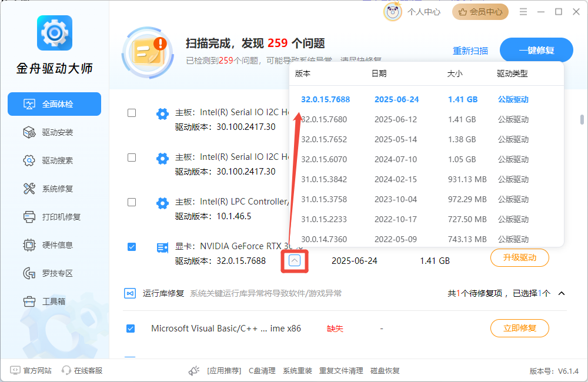
Task: Click the 工具箱 toolbox icon
Action: pyautogui.click(x=29, y=301)
